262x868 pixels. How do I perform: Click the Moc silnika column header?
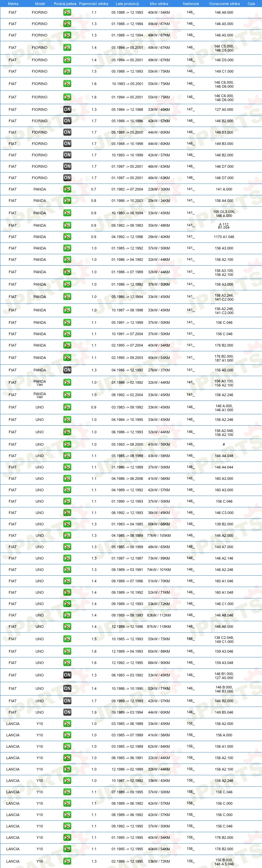point(159,4)
